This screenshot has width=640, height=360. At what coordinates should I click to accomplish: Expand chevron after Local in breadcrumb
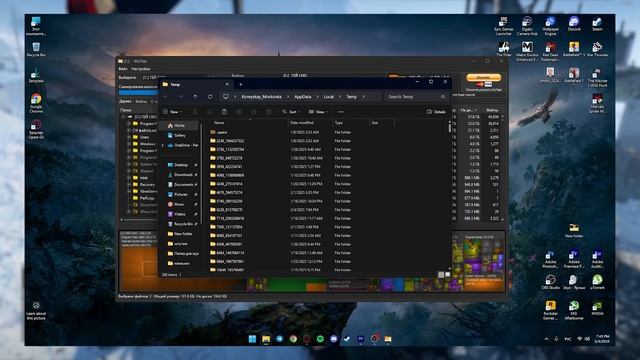point(340,97)
